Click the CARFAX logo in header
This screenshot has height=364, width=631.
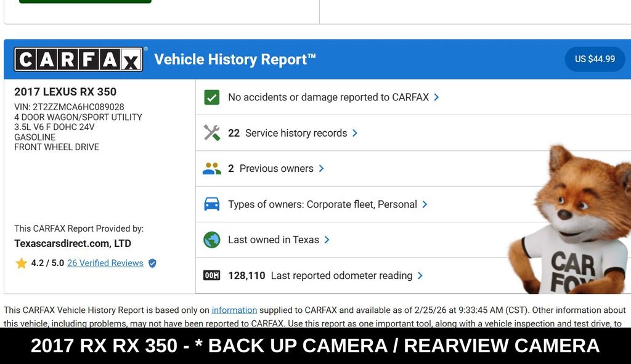click(x=78, y=60)
